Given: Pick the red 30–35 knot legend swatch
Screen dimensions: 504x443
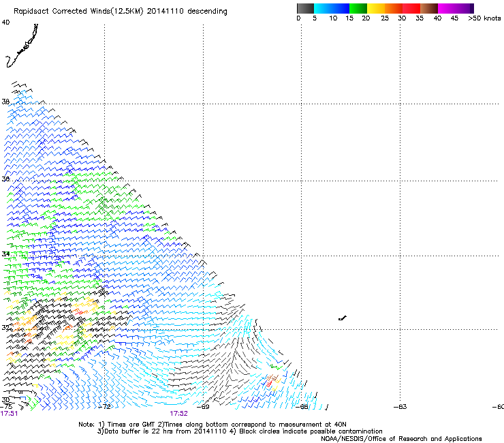Looking at the screenshot, I should click(411, 8).
